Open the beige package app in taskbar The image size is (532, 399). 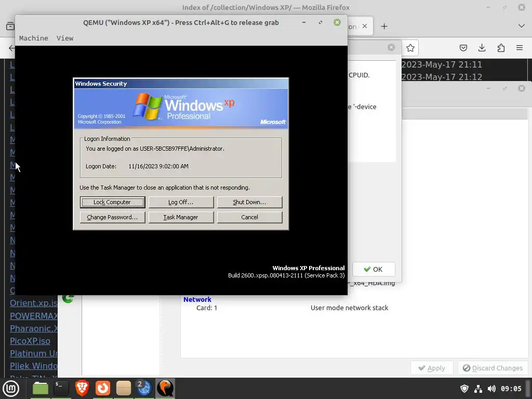124,388
